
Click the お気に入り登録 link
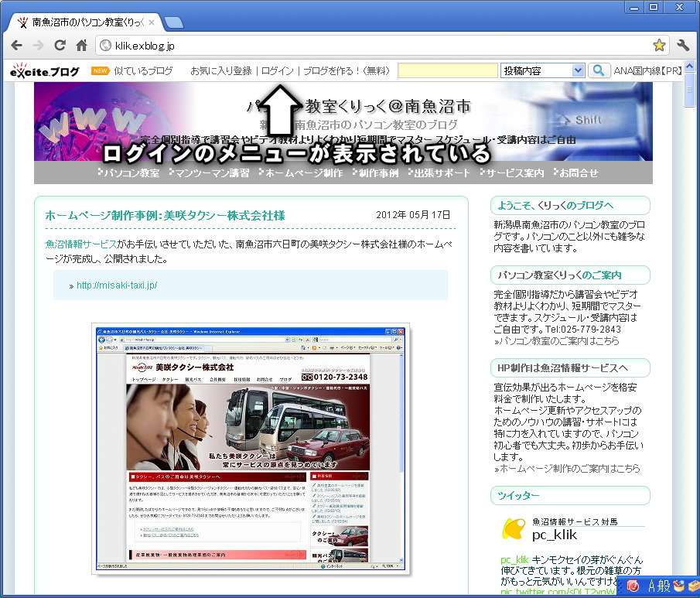tap(221, 70)
